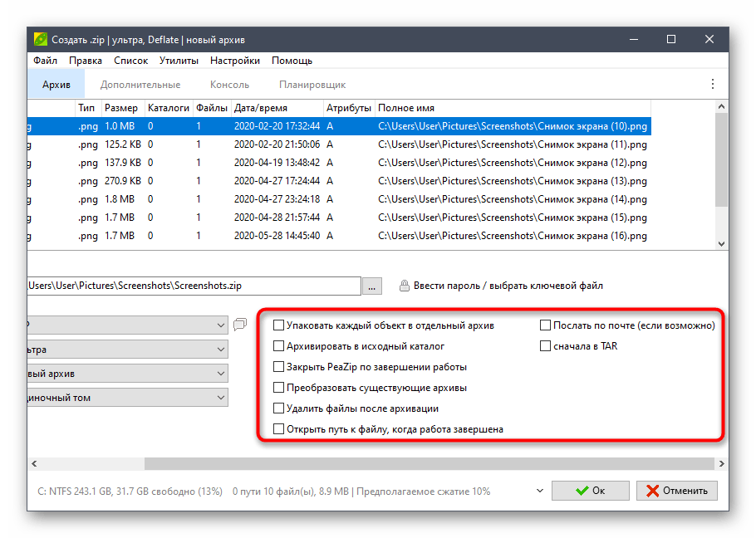Switch to the 'Дополнительные' tab
This screenshot has width=756, height=538.
140,85
